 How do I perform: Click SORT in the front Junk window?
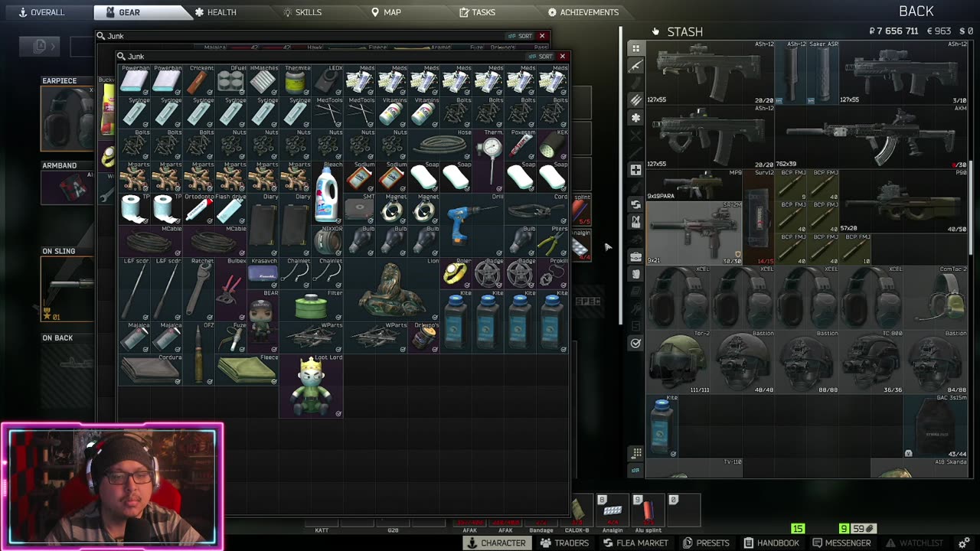point(541,56)
